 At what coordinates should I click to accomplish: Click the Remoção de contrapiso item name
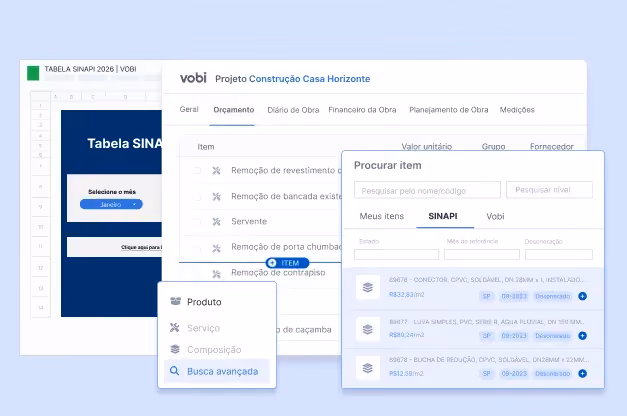(278, 272)
